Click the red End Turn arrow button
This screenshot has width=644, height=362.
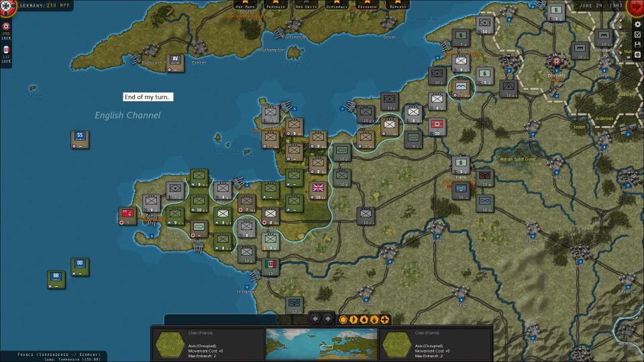(x=636, y=7)
